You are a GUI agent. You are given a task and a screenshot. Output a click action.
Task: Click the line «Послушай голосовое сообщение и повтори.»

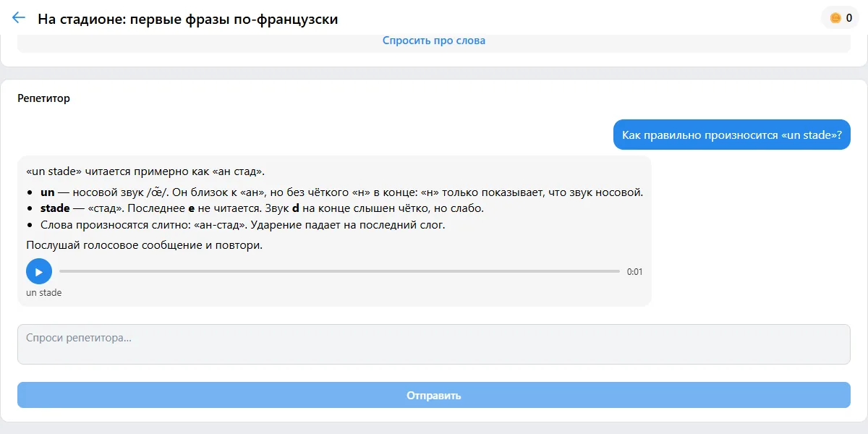point(145,245)
